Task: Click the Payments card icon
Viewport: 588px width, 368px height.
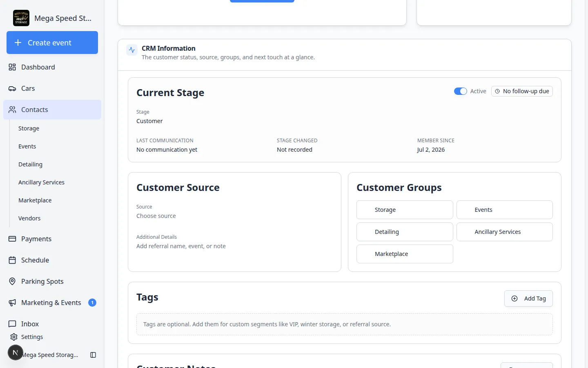Action: coord(12,239)
